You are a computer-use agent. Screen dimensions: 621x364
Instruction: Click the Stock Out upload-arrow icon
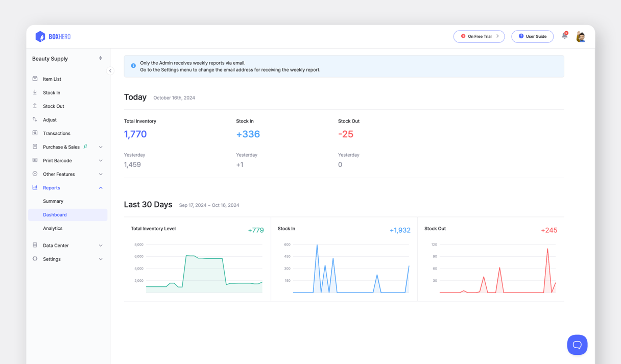point(35,106)
